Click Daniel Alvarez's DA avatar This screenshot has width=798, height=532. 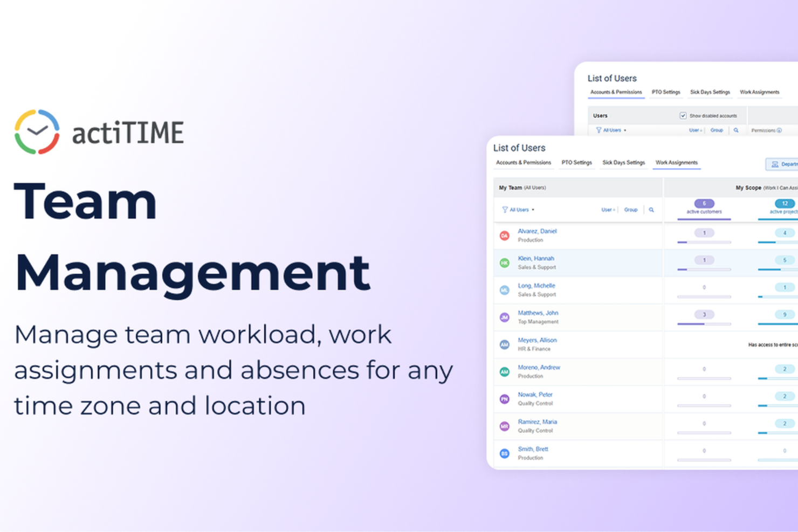pyautogui.click(x=505, y=236)
